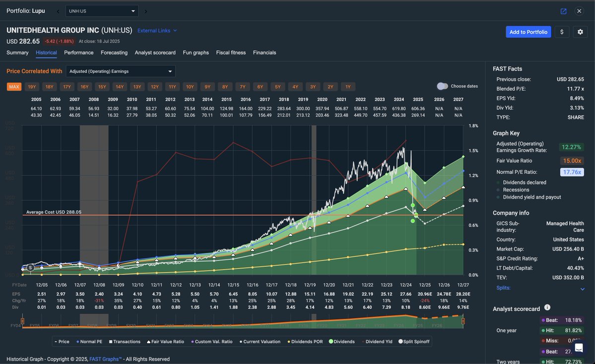Open the Performance tab
The width and height of the screenshot is (595, 364).
pos(78,53)
